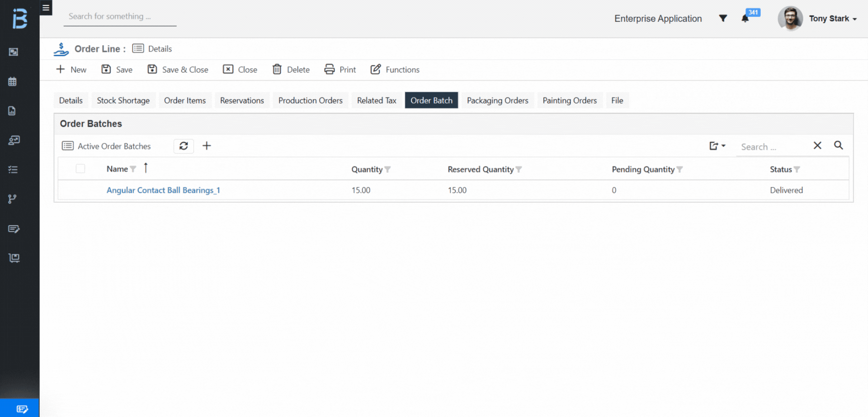Open the branch workflow sidebar icon
The image size is (868, 417).
pos(12,199)
